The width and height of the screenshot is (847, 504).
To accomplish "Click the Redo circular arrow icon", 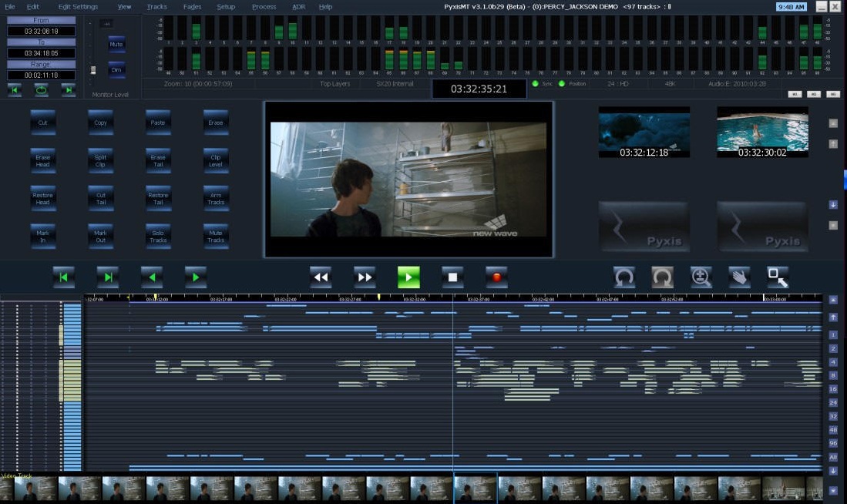I will [x=662, y=277].
